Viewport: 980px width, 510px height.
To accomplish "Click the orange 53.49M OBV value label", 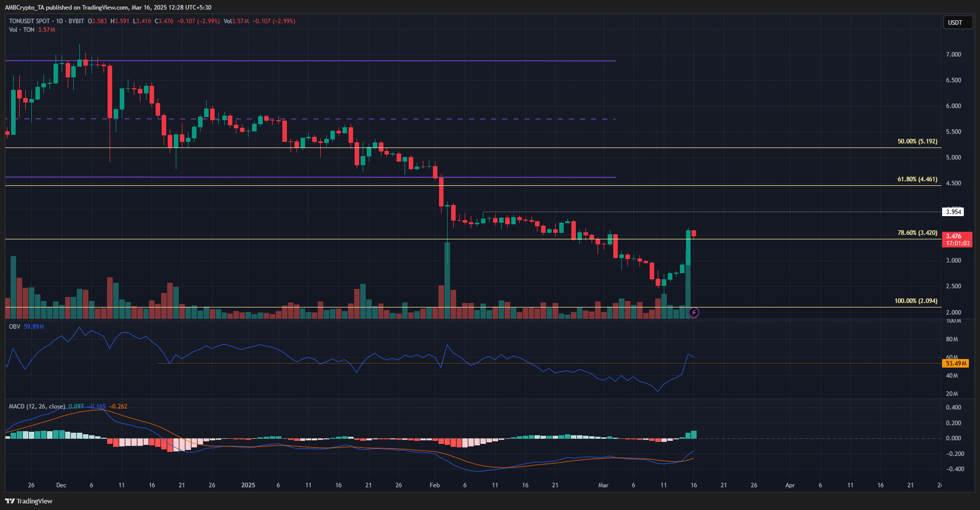I will click(956, 364).
